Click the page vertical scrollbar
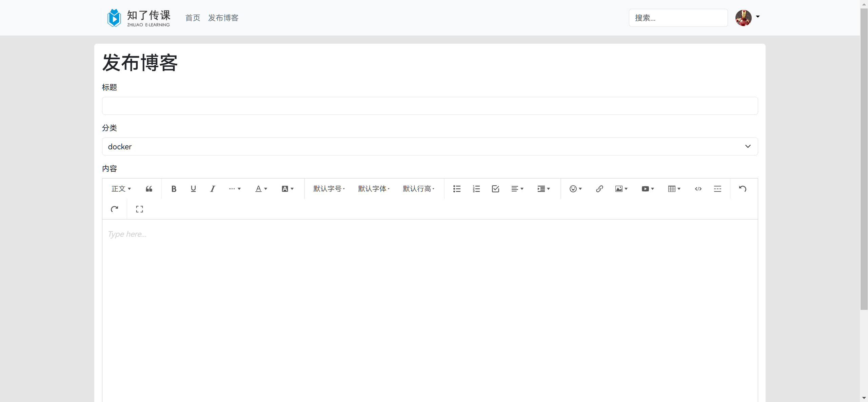The height and width of the screenshot is (402, 868). [864, 159]
